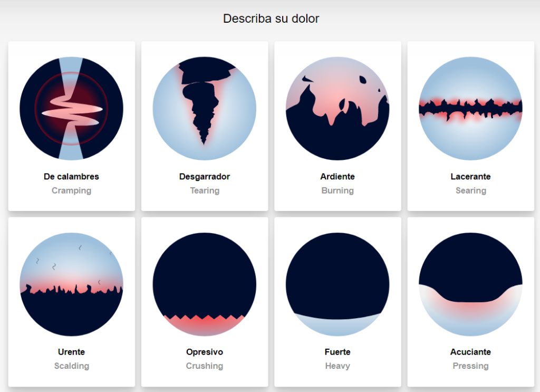Choose the Urente scalding pain illustration
The height and width of the screenshot is (392, 540).
[x=71, y=284]
